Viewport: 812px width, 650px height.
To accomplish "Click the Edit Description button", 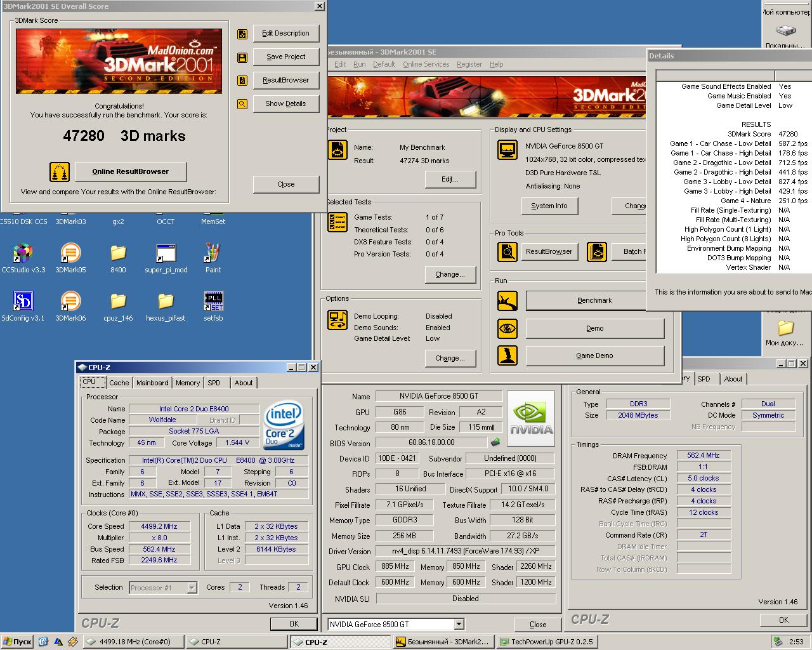I will coord(285,33).
